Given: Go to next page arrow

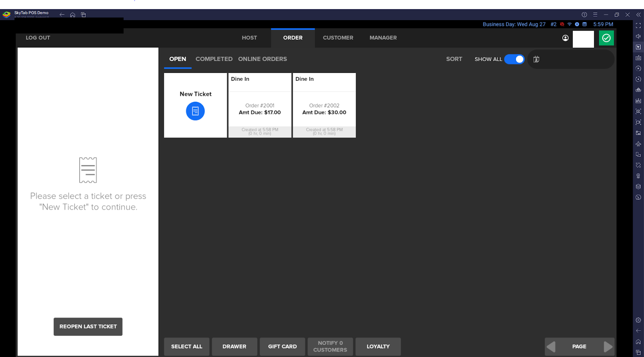Looking at the screenshot, I should [x=608, y=347].
